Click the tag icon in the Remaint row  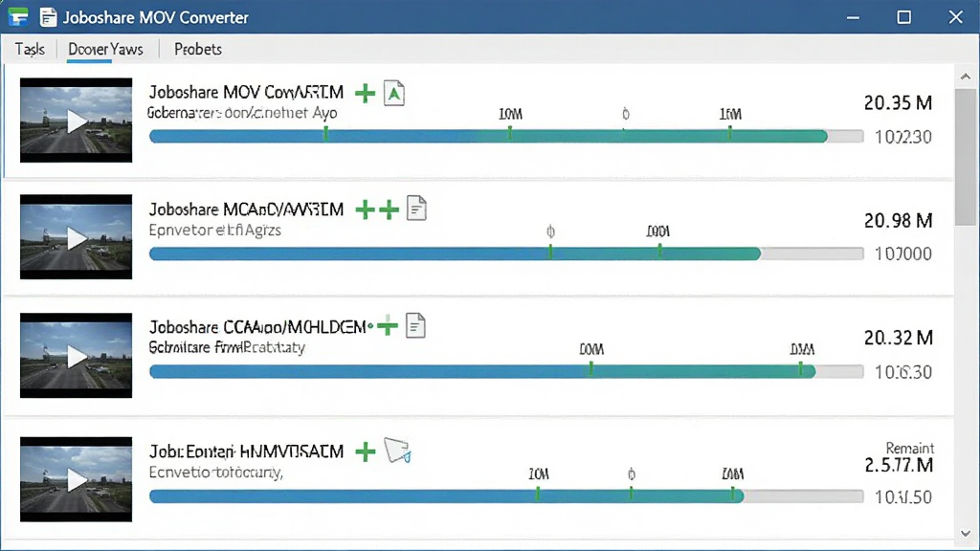[x=397, y=450]
